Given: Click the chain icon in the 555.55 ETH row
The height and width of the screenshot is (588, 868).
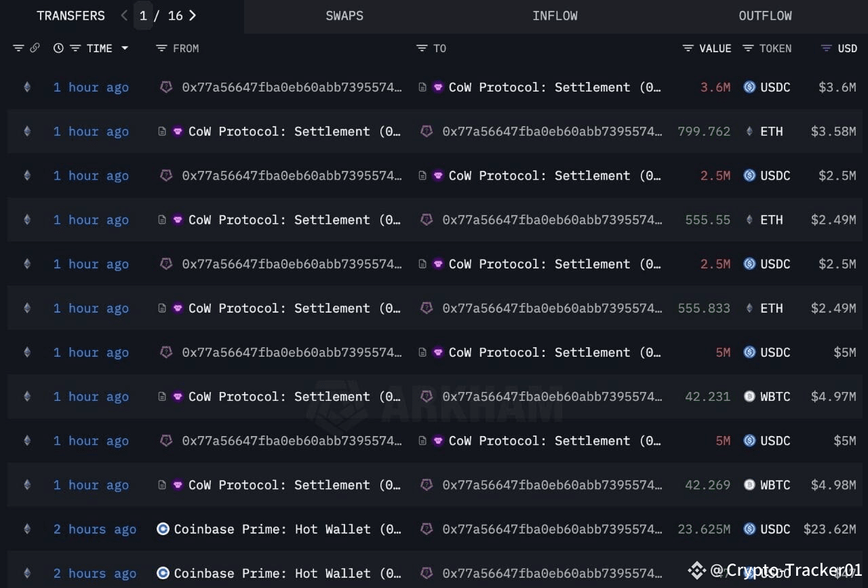Looking at the screenshot, I should [27, 219].
